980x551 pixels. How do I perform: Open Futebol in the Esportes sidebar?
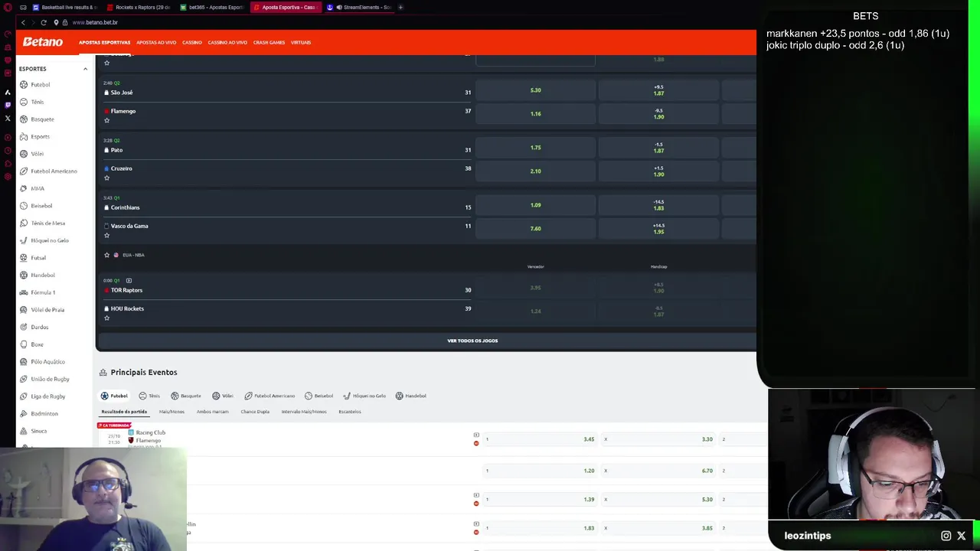pyautogui.click(x=41, y=85)
